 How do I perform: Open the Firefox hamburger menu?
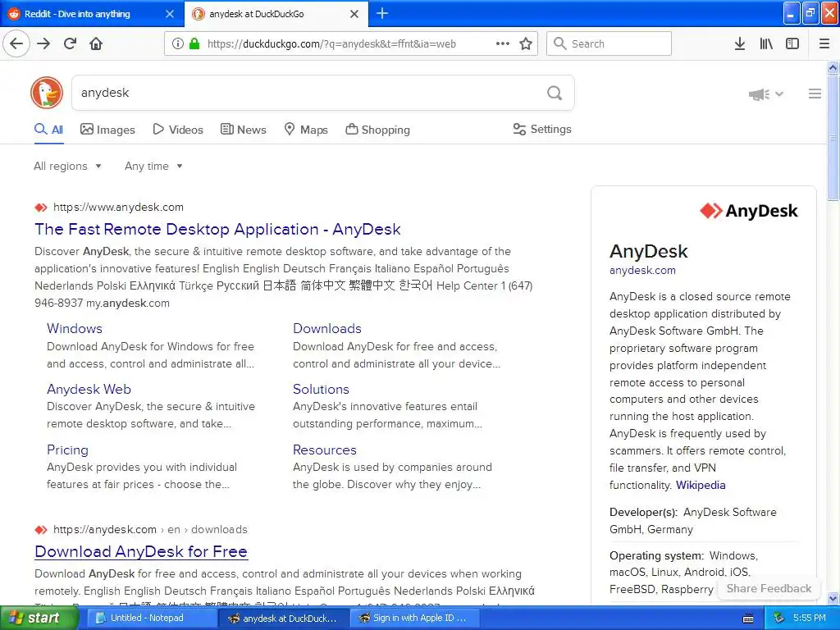(824, 44)
